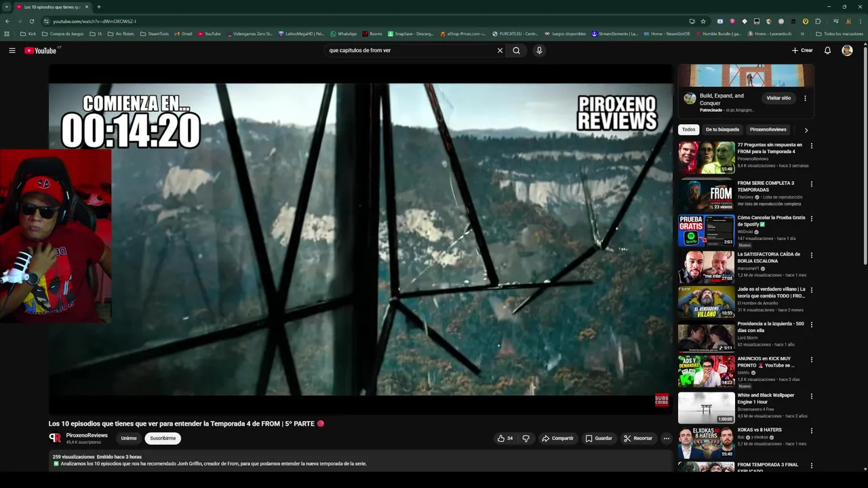Open options for FROM SERIE COMPLETA playlist
The width and height of the screenshot is (868, 488).
tap(811, 184)
